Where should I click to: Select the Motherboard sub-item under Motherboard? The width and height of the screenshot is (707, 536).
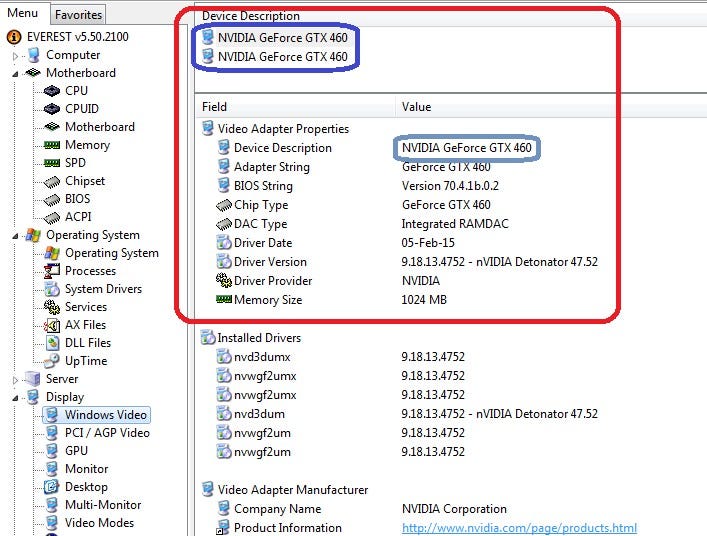pyautogui.click(x=100, y=127)
